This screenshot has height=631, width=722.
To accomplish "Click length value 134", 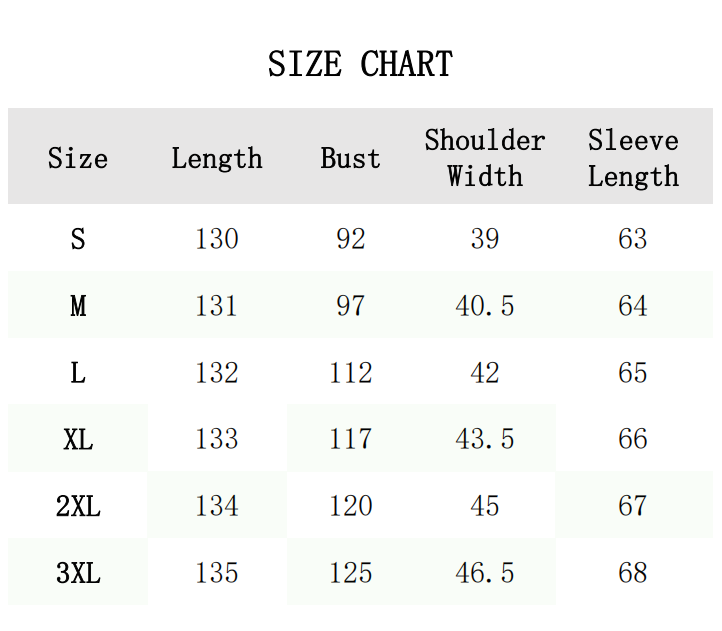I will [217, 506].
